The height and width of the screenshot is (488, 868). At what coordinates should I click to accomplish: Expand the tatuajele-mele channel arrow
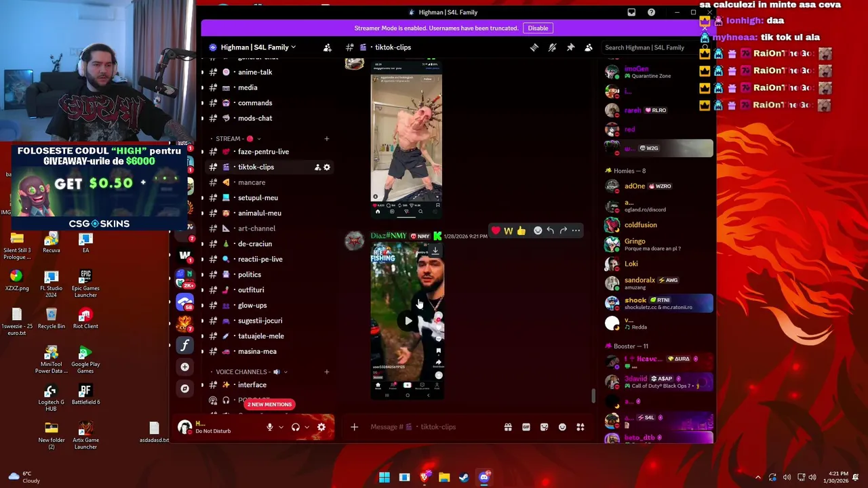[x=202, y=336]
